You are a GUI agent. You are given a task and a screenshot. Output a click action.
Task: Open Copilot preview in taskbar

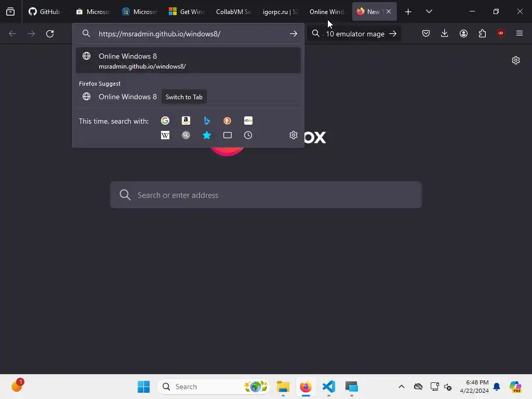point(515,387)
